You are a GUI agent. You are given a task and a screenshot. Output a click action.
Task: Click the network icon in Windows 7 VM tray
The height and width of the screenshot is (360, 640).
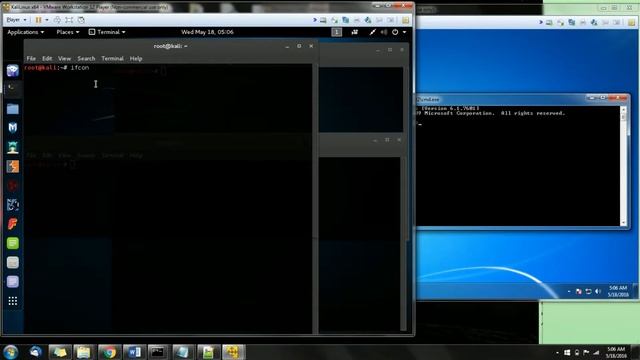point(588,291)
